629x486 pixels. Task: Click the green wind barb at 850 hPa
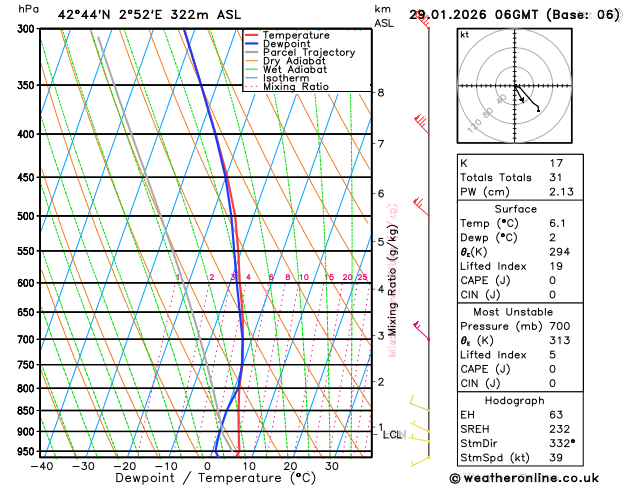[419, 403]
